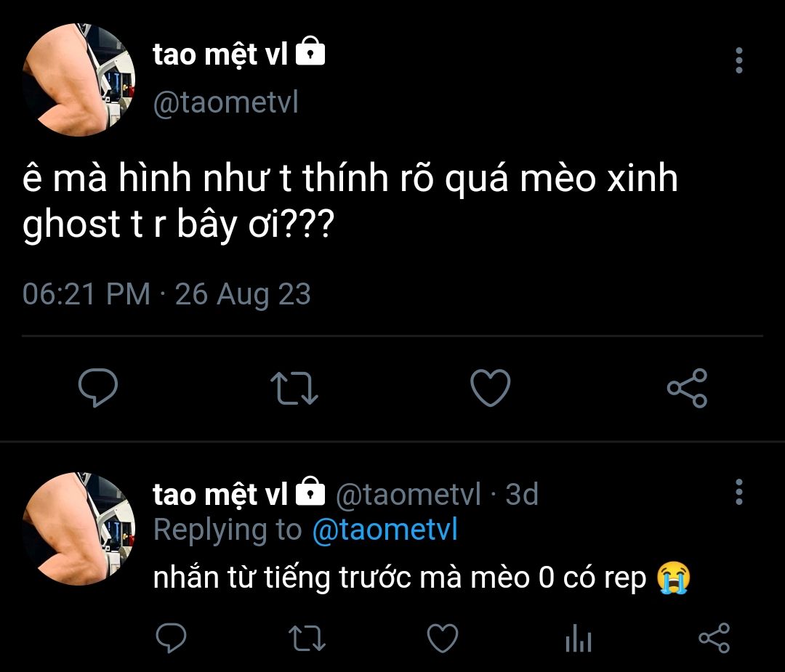Open the reply tweet author name
This screenshot has height=672, width=785.
click(x=220, y=494)
